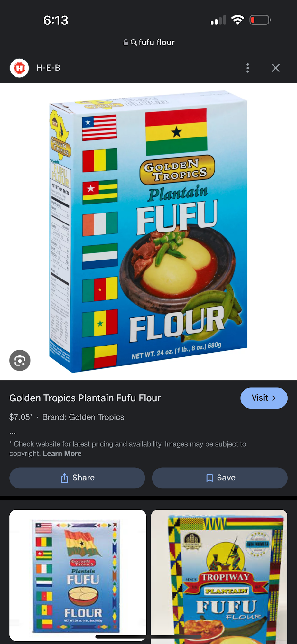Tap the magnifier icon beside fufu flour
Image resolution: width=297 pixels, height=644 pixels.
[134, 43]
